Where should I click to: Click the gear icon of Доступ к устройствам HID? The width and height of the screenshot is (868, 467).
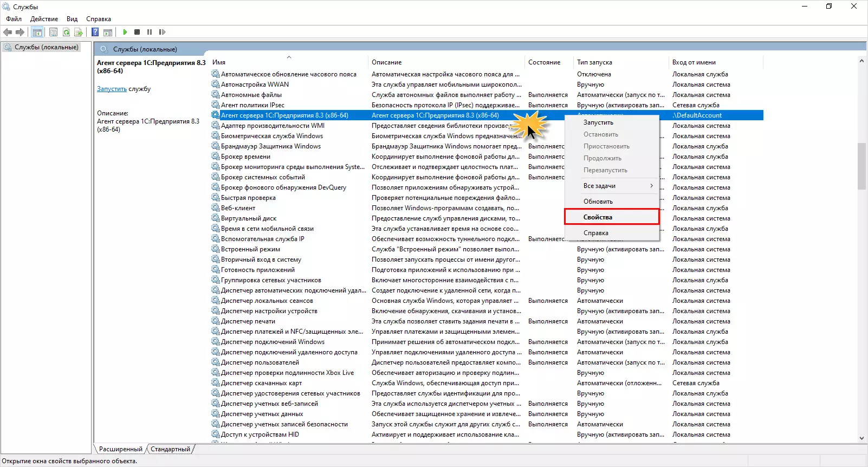[x=216, y=434]
